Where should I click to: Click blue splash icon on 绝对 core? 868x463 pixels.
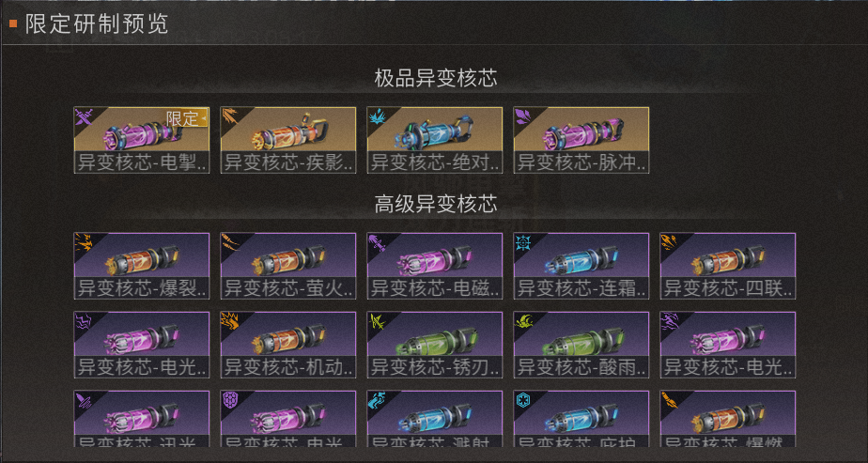377,116
